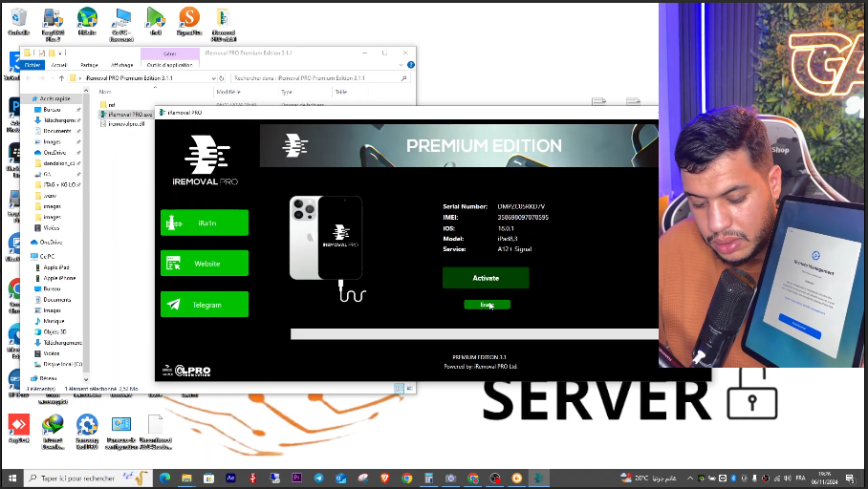868x489 pixels.
Task: Select Apple iPad under Ce PC
Action: pos(55,267)
